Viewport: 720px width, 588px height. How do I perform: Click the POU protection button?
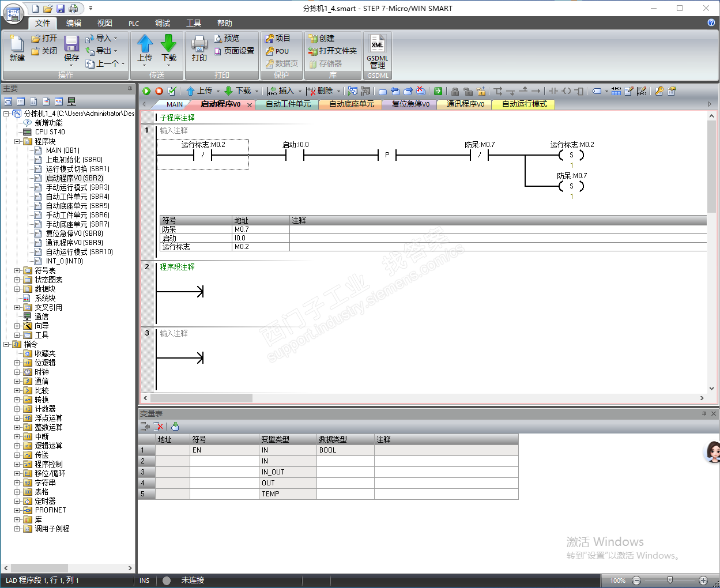coord(277,51)
